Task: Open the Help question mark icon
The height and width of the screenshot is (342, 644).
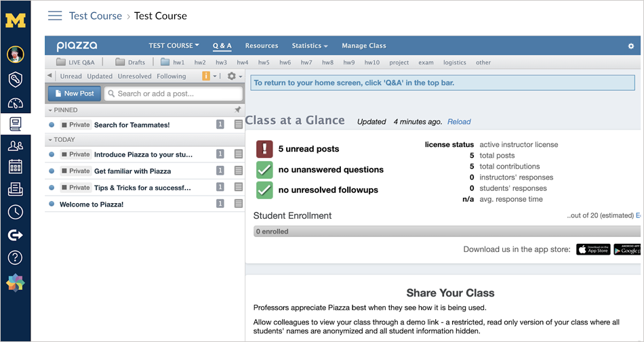Action: pos(15,258)
